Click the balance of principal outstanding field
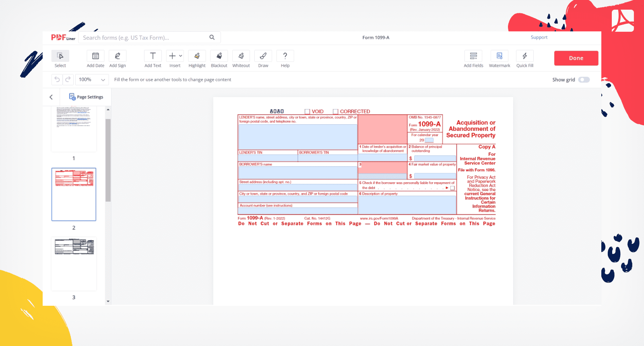This screenshot has height=346, width=644. pyautogui.click(x=435, y=159)
